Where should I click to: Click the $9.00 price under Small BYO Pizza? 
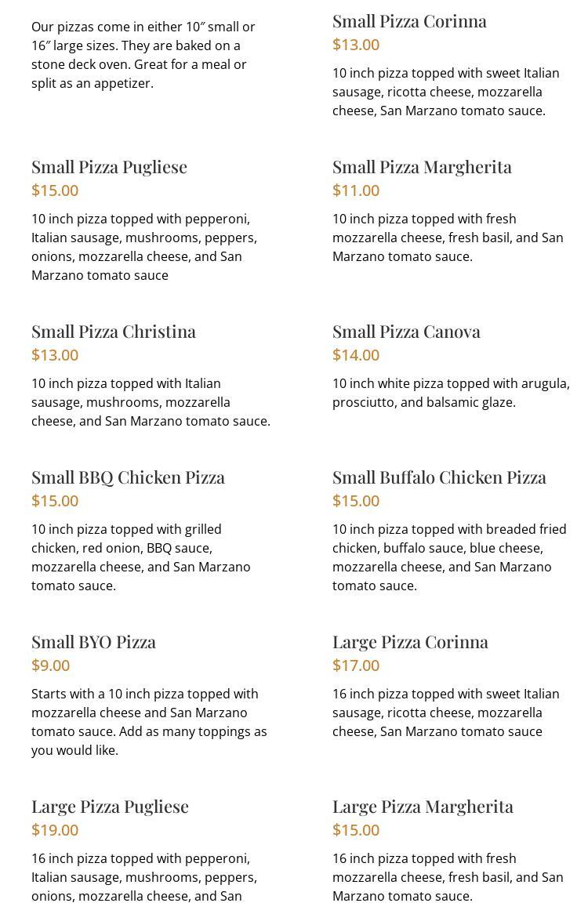(x=50, y=665)
